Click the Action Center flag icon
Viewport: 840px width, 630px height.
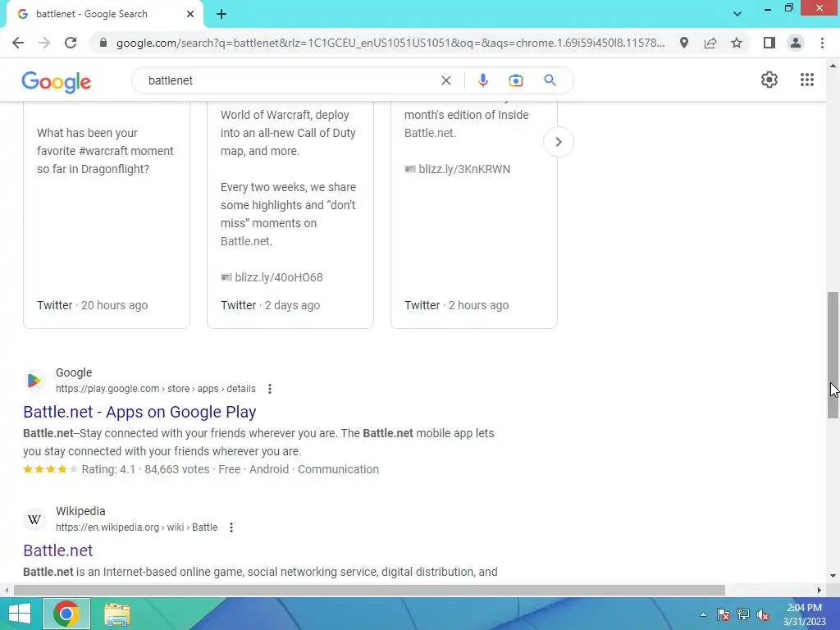[723, 614]
